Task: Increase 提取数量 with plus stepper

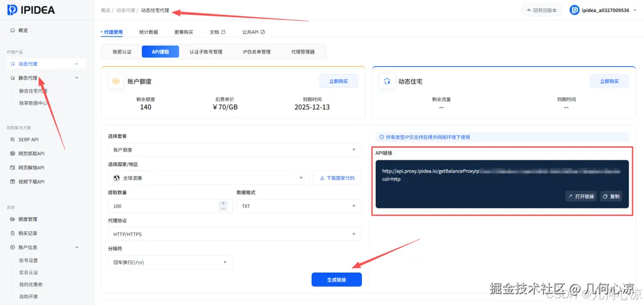Action: [x=223, y=203]
